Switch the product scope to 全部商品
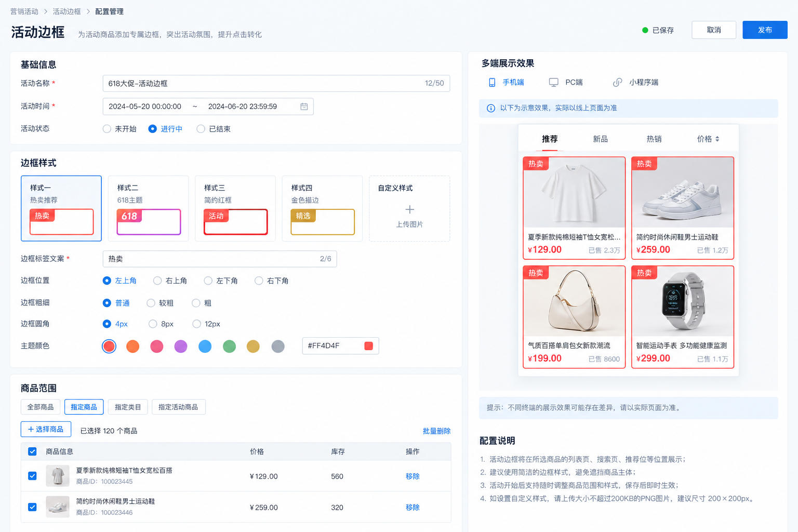 tap(41, 407)
